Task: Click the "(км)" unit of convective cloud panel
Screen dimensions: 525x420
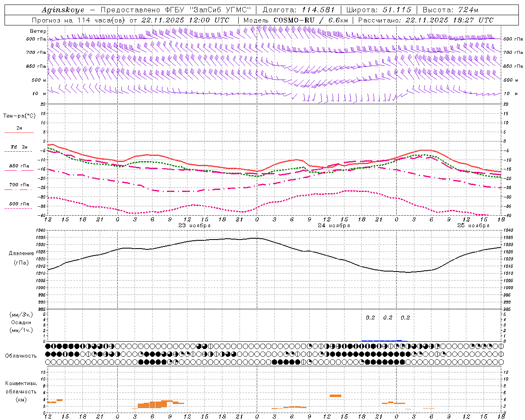Action: coord(21,399)
